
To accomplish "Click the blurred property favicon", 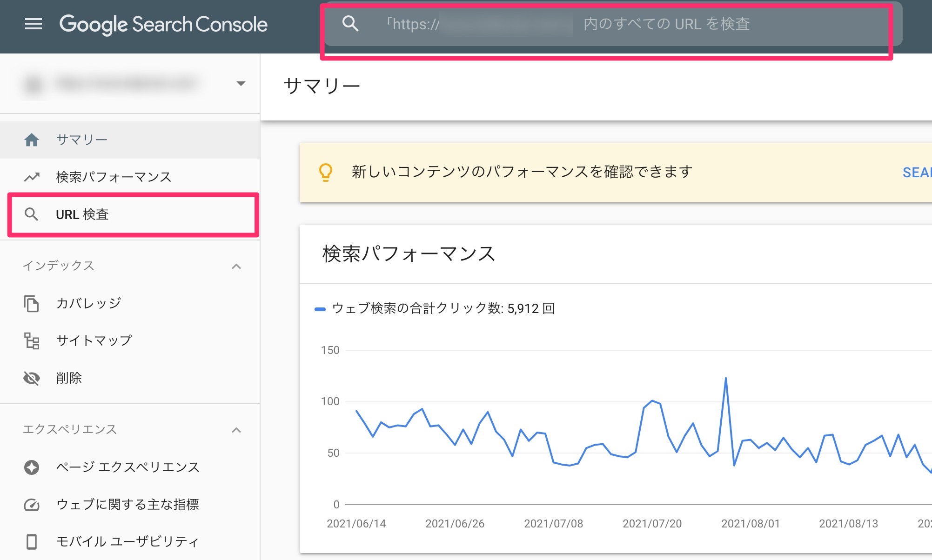I will click(x=34, y=84).
